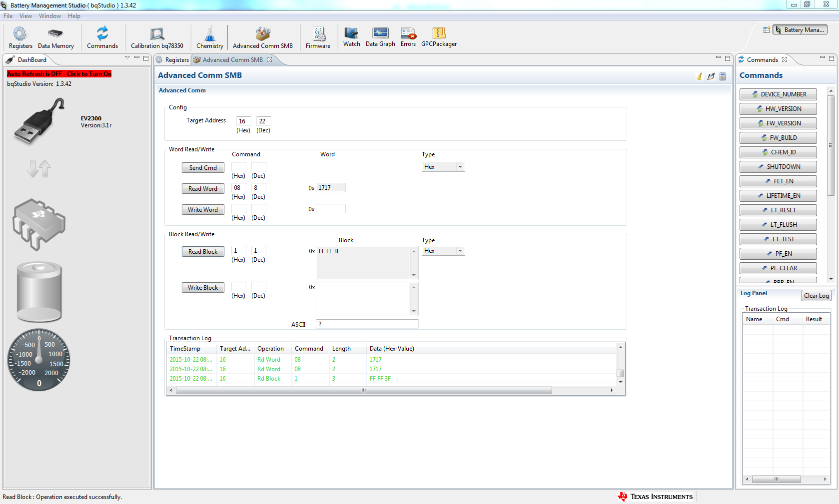Open the Block Type Hex dropdown

443,251
